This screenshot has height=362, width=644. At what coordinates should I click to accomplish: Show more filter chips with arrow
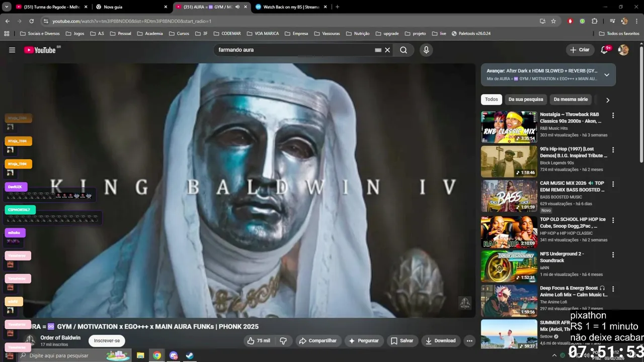[607, 100]
